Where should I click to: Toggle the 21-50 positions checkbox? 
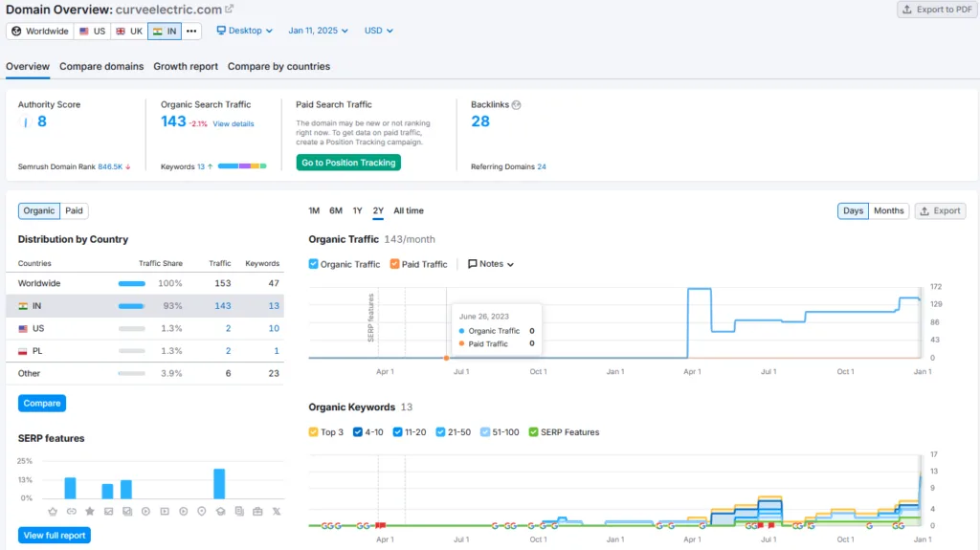click(440, 432)
